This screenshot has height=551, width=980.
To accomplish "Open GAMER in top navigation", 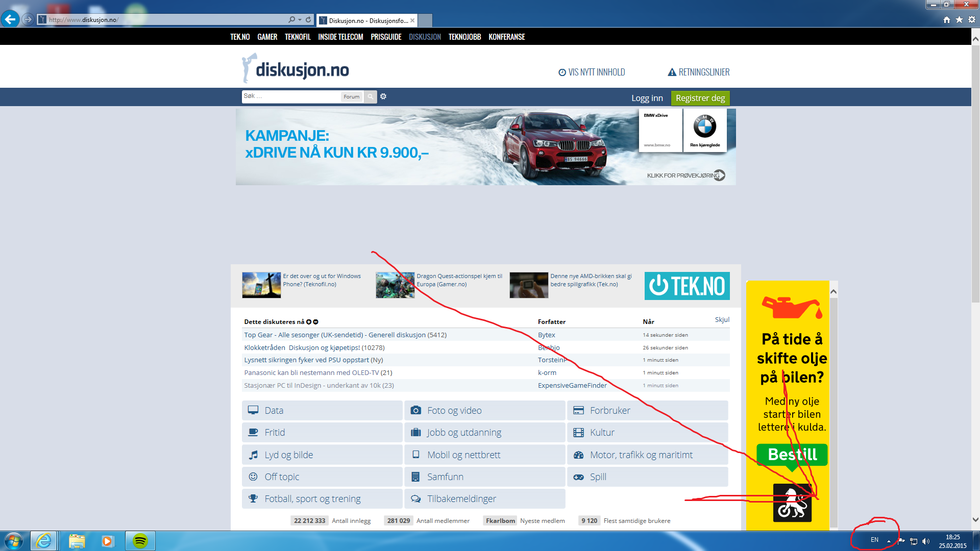I will point(267,37).
